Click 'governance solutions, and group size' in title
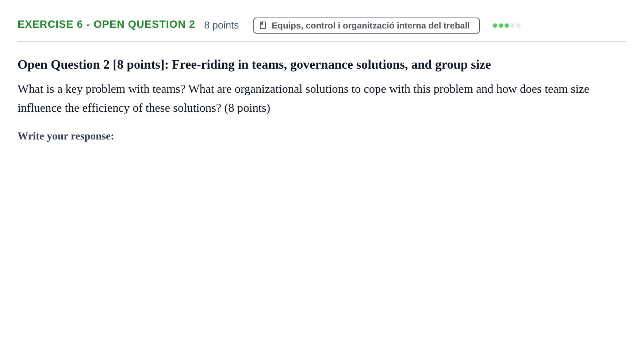 tap(390, 65)
